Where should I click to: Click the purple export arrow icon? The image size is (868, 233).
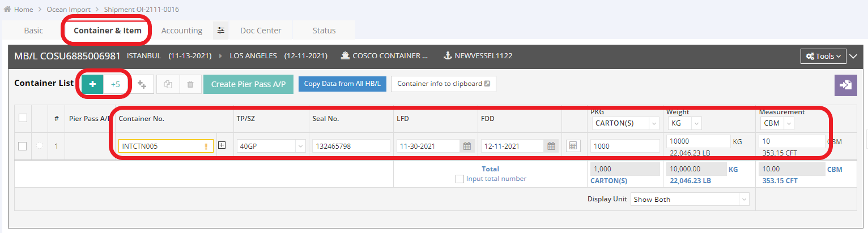[845, 85]
